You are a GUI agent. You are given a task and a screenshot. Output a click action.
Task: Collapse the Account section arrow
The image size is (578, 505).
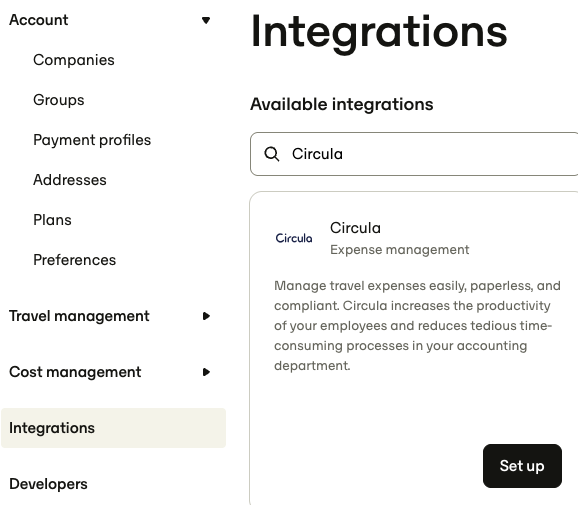click(206, 20)
